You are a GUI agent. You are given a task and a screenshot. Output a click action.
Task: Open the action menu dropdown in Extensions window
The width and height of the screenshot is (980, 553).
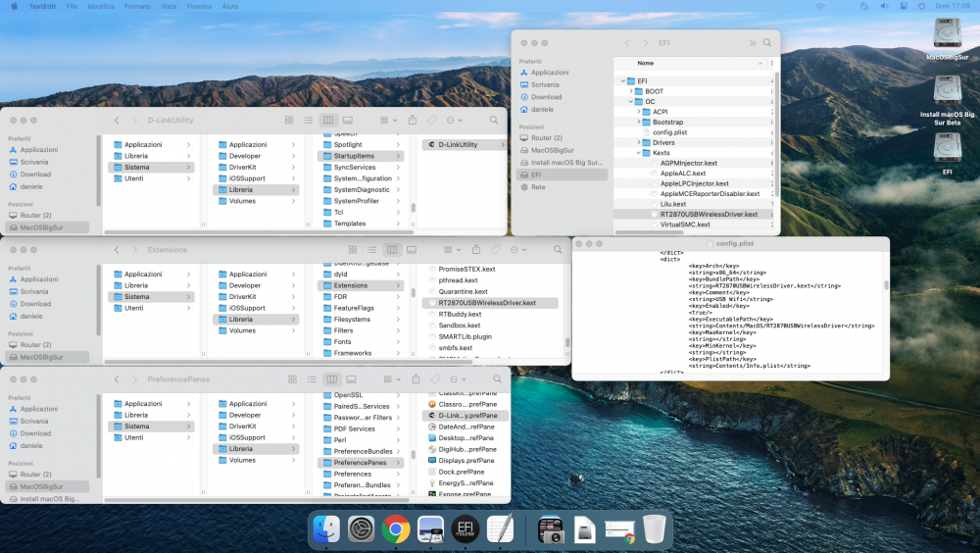(x=518, y=250)
